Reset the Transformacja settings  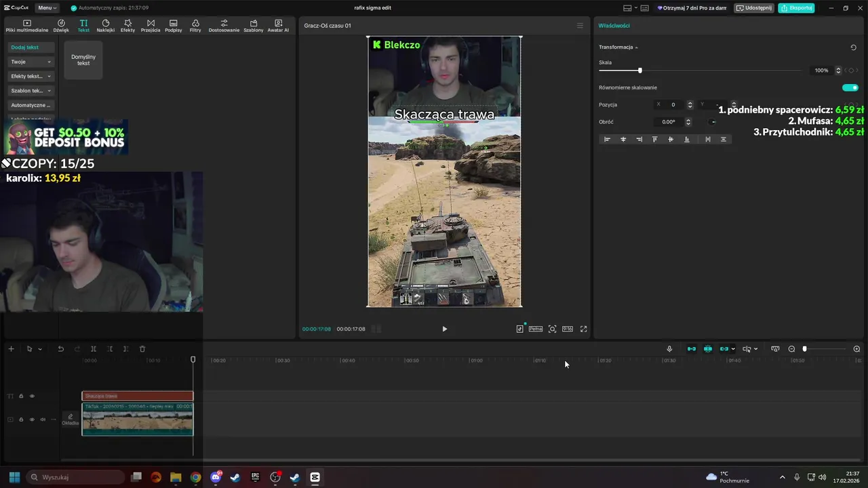point(853,47)
